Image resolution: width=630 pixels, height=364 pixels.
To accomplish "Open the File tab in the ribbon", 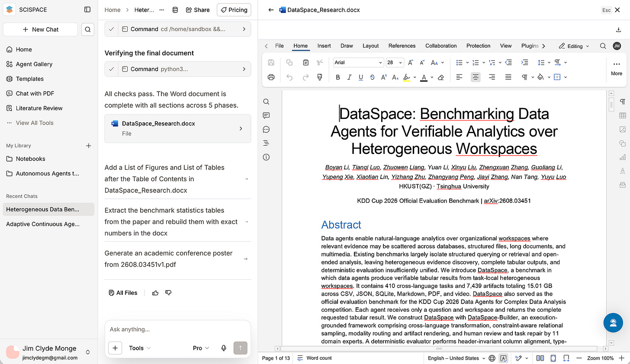I will 280,46.
